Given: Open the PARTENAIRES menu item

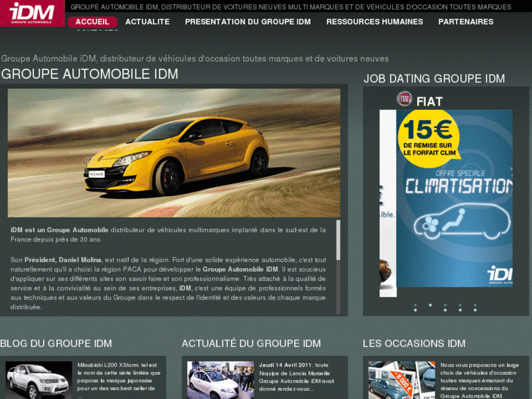Looking at the screenshot, I should click(465, 22).
